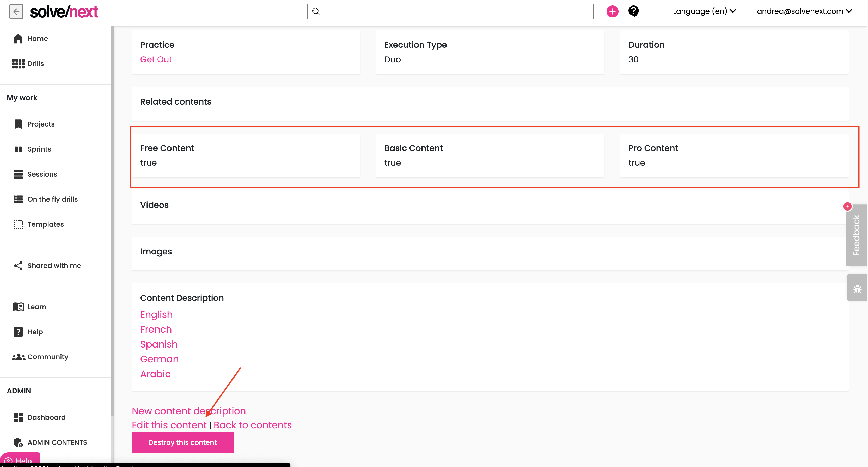Click the Drills grid icon

pos(18,64)
